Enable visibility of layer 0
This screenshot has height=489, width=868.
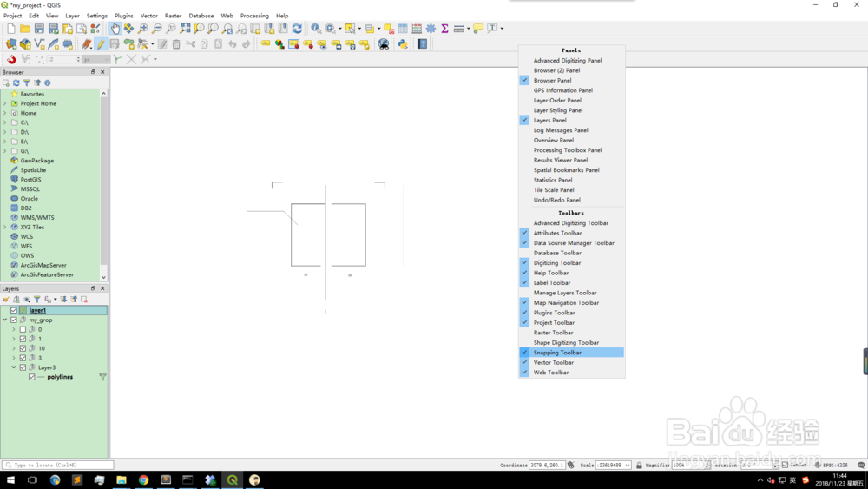pyautogui.click(x=23, y=329)
